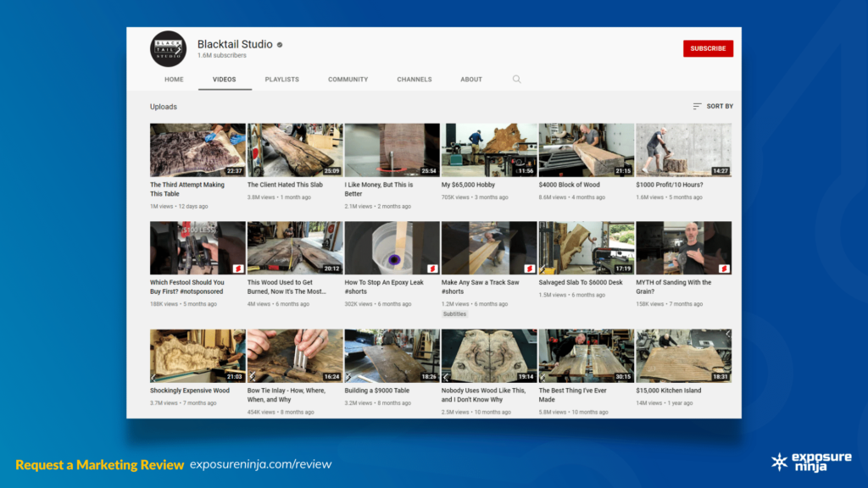The image size is (868, 488).
Task: Open Building a $9000 Table title
Action: pos(377,391)
